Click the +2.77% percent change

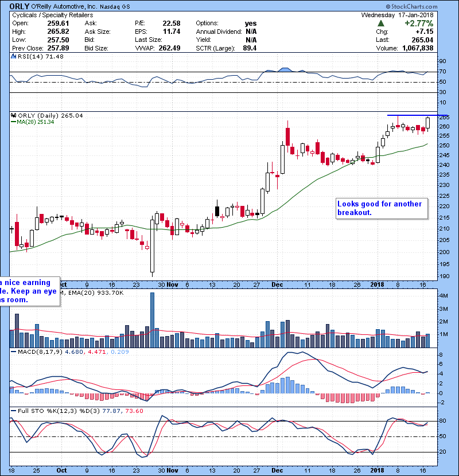tap(419, 24)
